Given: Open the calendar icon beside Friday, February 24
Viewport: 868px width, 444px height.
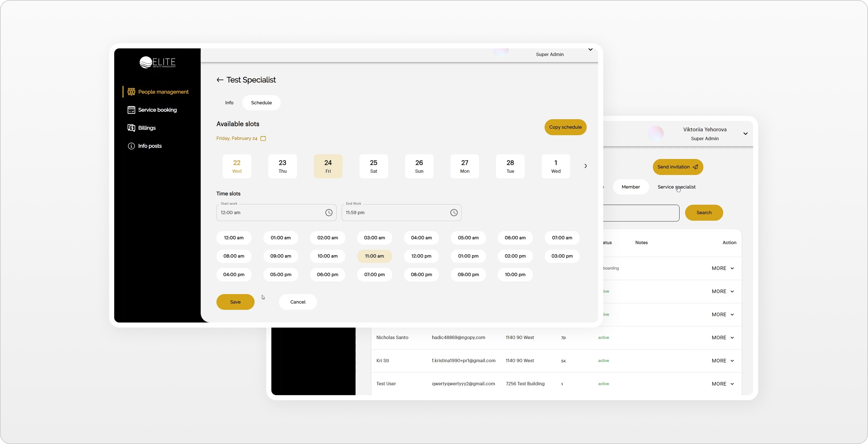Looking at the screenshot, I should pos(263,138).
